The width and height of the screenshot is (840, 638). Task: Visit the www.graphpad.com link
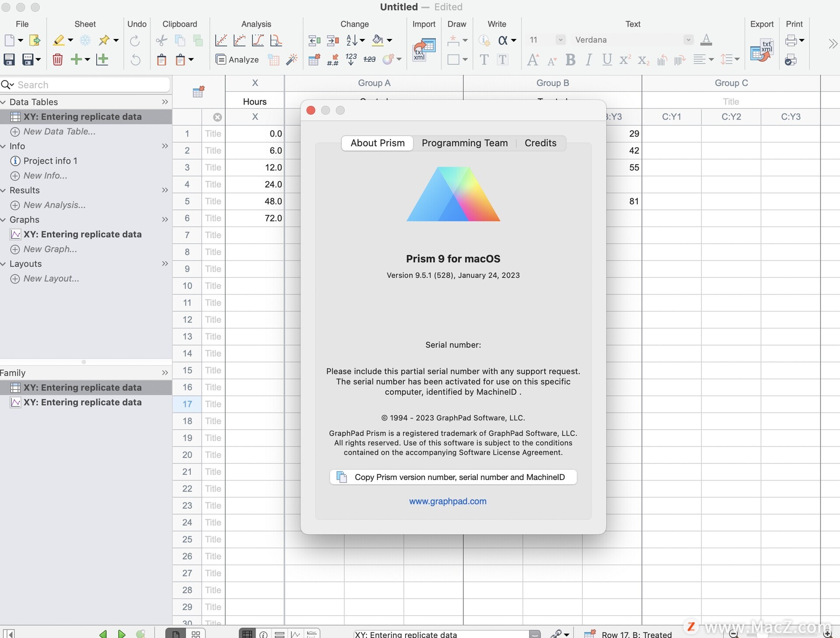pos(447,501)
